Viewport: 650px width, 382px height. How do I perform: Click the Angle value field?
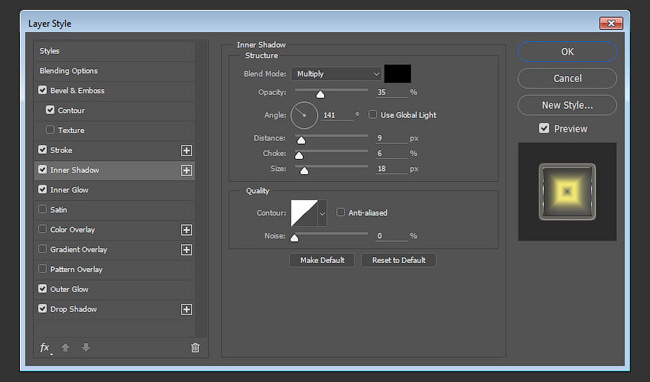pos(338,115)
